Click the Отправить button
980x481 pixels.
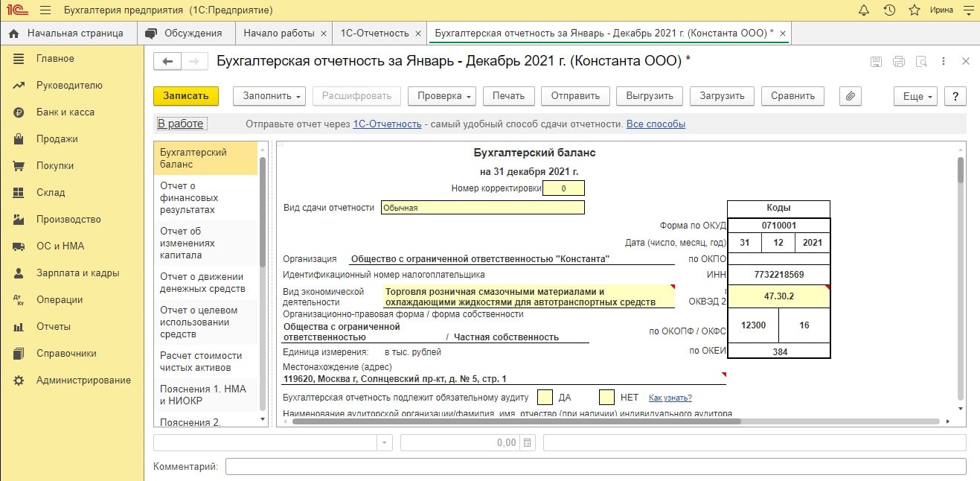pyautogui.click(x=575, y=96)
